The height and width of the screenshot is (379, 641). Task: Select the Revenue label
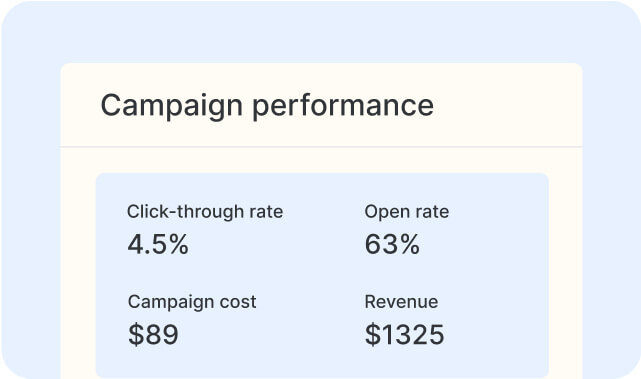point(401,302)
